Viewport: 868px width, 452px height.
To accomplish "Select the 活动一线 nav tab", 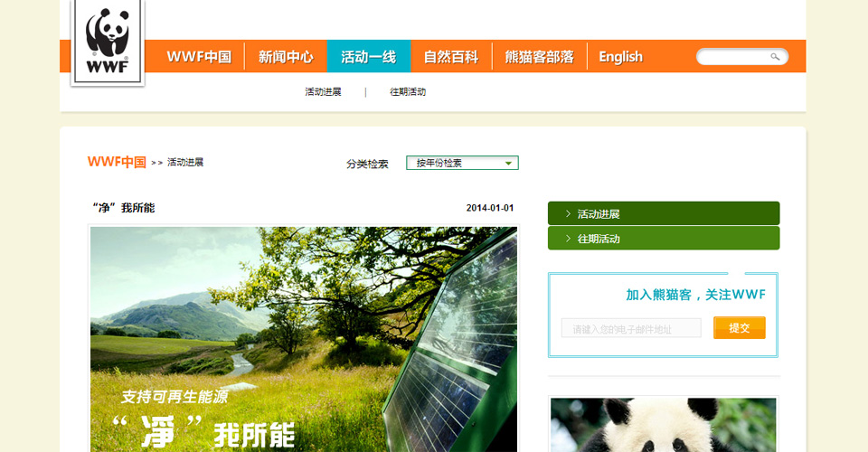I will 369,56.
